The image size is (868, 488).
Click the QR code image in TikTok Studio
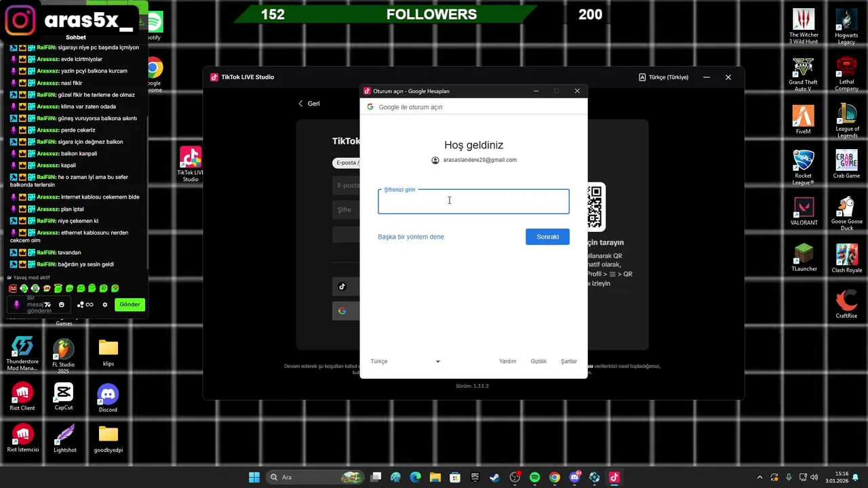point(595,207)
